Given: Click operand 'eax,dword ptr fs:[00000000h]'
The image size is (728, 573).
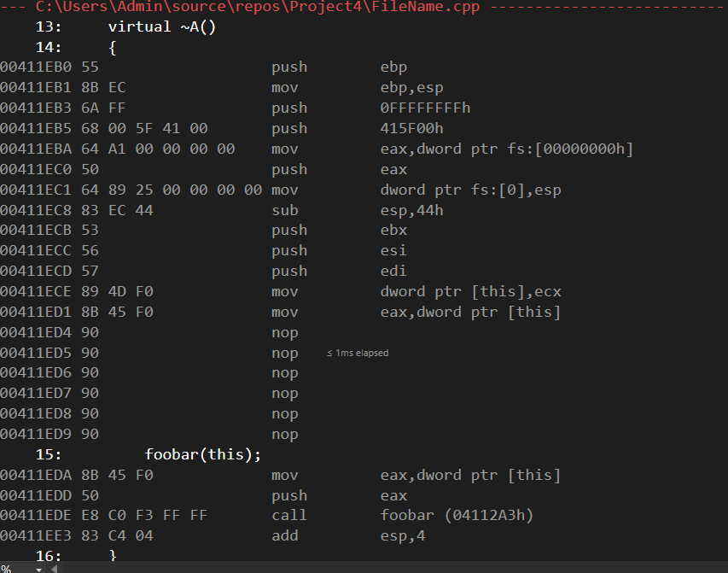Looking at the screenshot, I should pos(507,149).
